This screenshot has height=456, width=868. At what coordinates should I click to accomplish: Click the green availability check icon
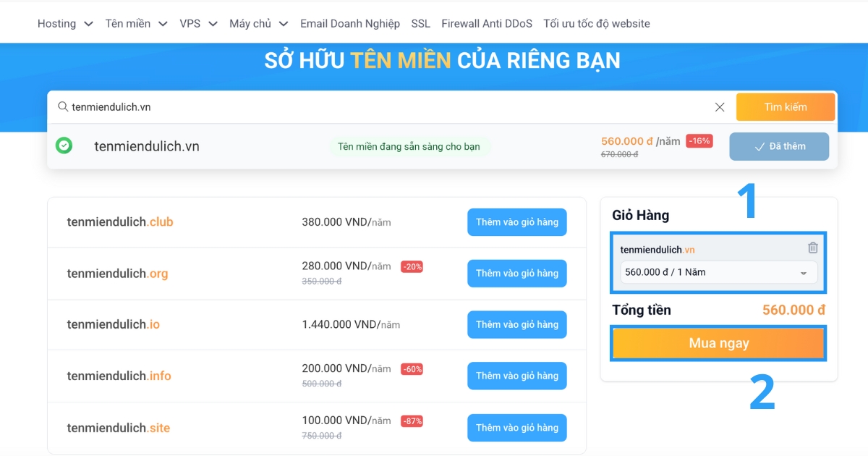(x=64, y=146)
